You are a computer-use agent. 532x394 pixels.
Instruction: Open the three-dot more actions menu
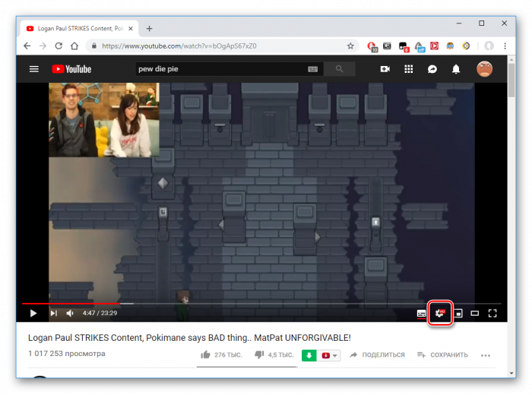[x=486, y=355]
